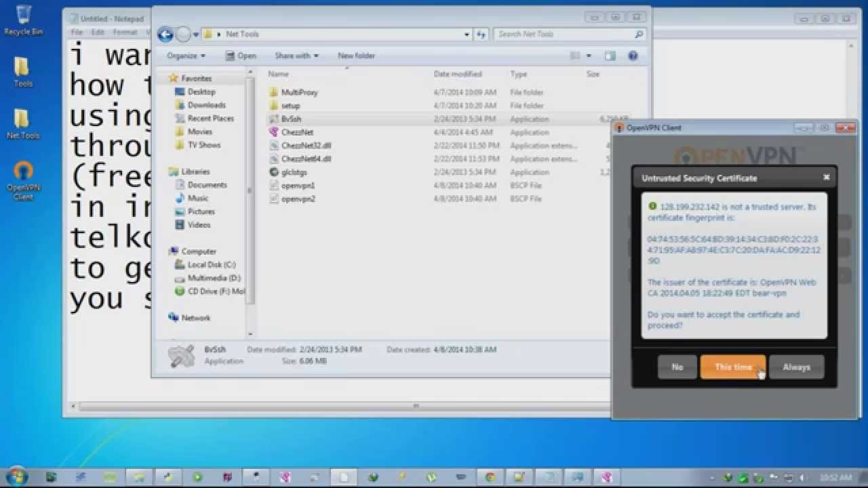Screen dimensions: 868x488
Task: Open the Music library
Action: (x=197, y=198)
